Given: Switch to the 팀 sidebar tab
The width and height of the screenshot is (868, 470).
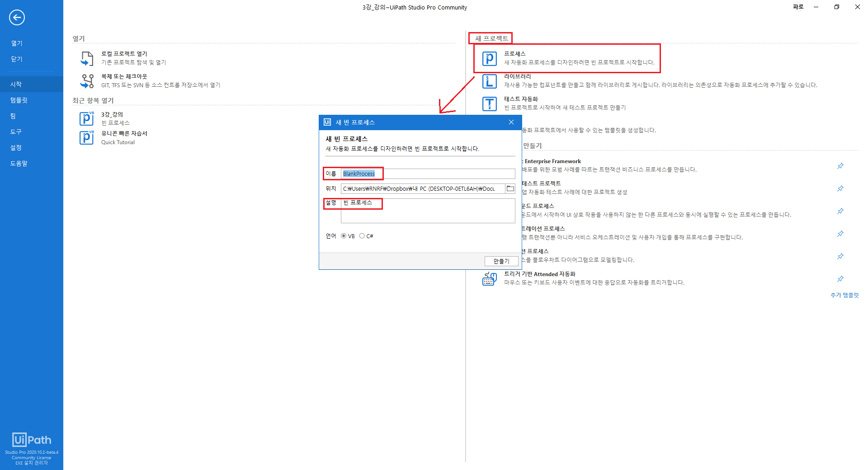Looking at the screenshot, I should coord(13,116).
